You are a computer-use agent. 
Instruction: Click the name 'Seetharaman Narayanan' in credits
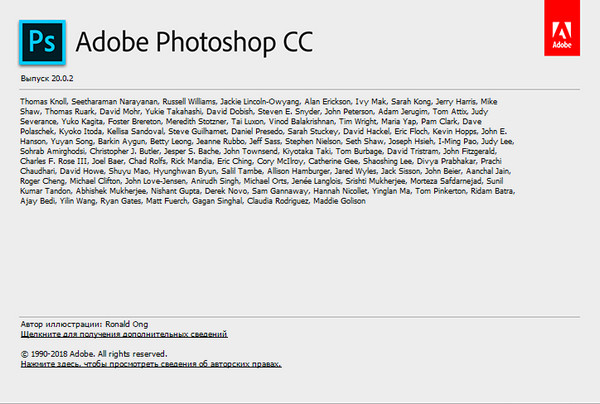click(x=114, y=101)
